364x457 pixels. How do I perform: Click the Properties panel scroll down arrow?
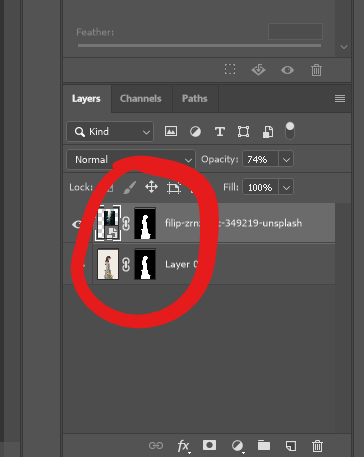(x=344, y=47)
